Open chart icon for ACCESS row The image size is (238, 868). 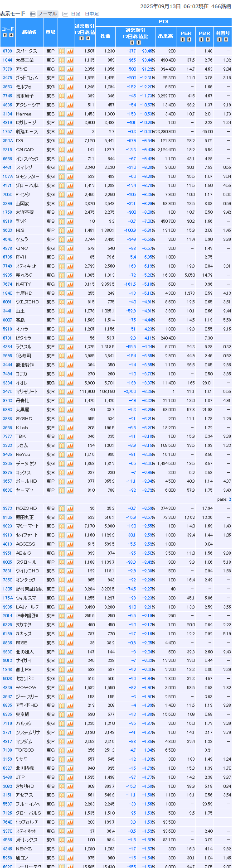pyautogui.click(x=70, y=544)
